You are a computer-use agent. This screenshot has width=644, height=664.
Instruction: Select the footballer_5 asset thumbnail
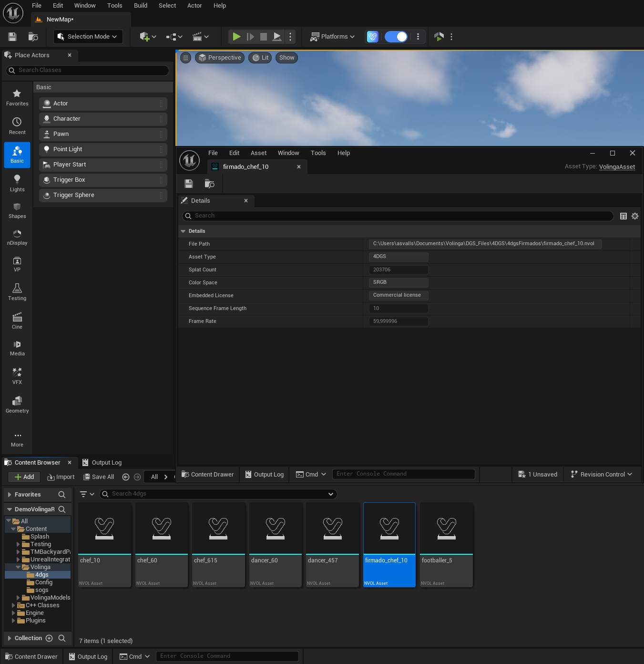[x=447, y=545]
